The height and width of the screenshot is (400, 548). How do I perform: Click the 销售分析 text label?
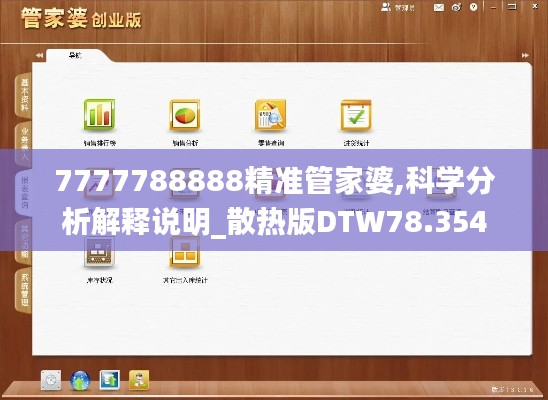[185, 143]
